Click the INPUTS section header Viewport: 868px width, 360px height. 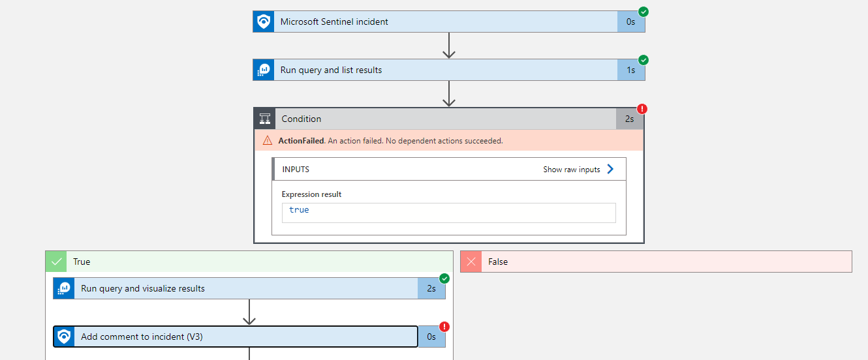[x=449, y=169]
